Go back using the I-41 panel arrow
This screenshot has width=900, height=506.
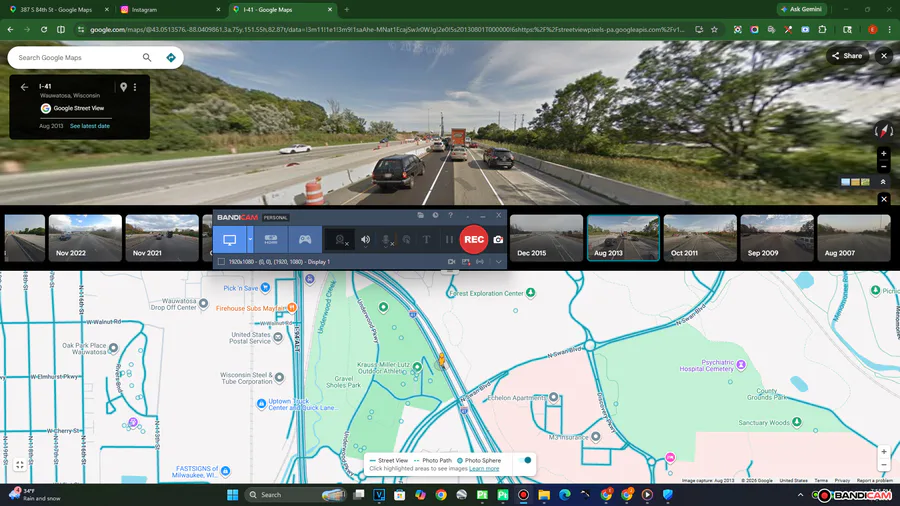click(24, 87)
